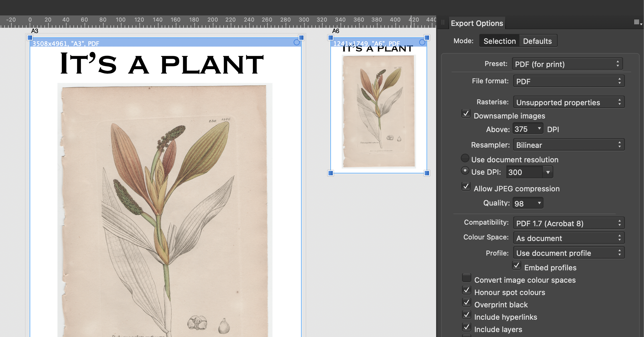Click the A6 slice label text
644x337 pixels.
(x=366, y=44)
